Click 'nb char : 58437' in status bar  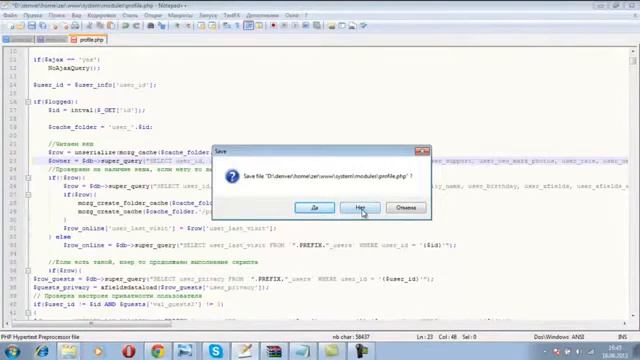[351, 337]
